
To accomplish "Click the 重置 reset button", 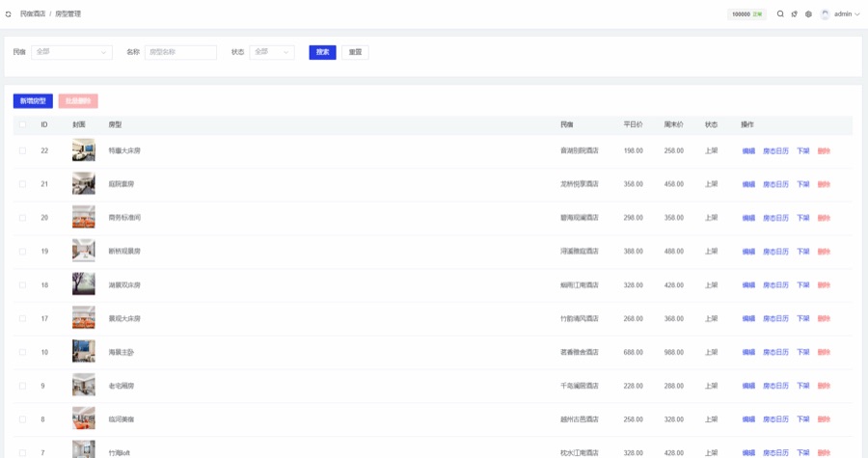I will tap(355, 52).
